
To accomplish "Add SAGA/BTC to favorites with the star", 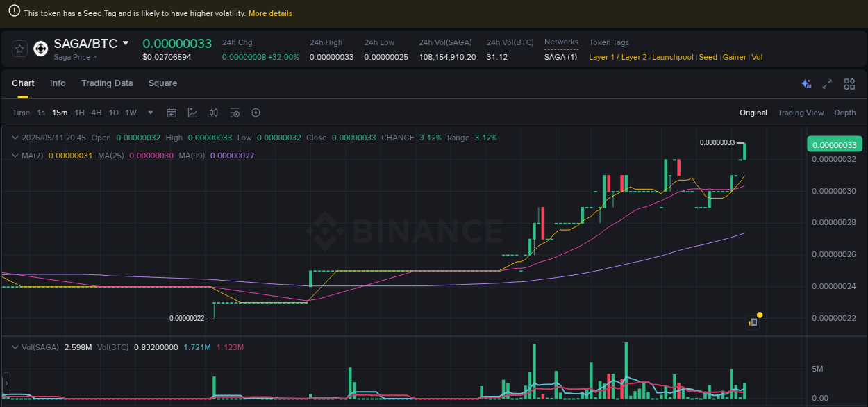I will tap(20, 49).
